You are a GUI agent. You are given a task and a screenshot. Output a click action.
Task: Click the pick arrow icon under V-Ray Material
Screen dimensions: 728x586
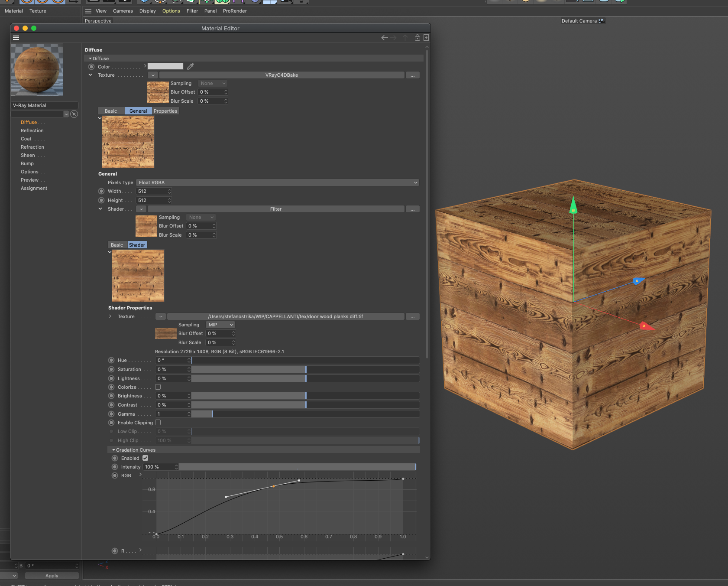[74, 114]
